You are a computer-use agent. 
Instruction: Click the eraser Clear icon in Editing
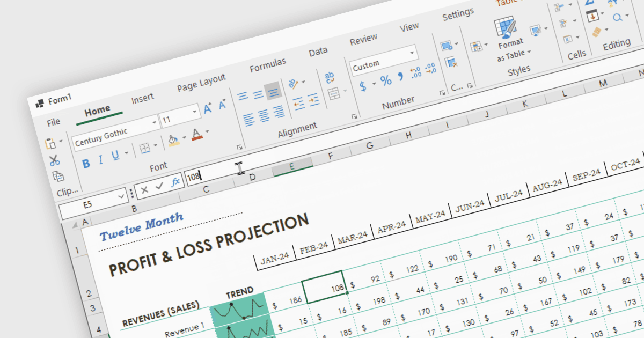597,33
